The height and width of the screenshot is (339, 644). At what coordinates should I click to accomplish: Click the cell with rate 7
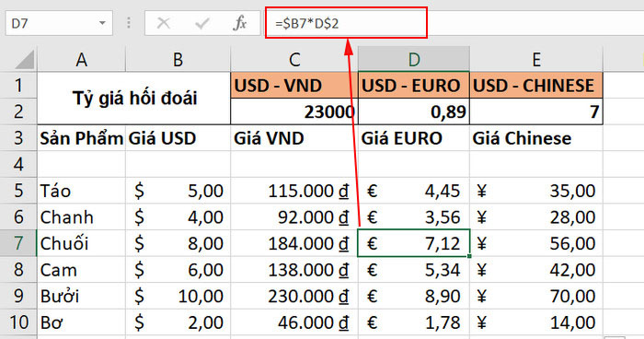[x=536, y=111]
